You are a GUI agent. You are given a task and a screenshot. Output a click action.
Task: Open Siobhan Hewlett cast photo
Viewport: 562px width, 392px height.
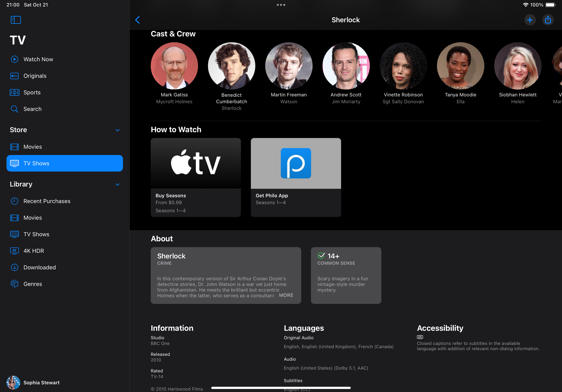coord(518,66)
